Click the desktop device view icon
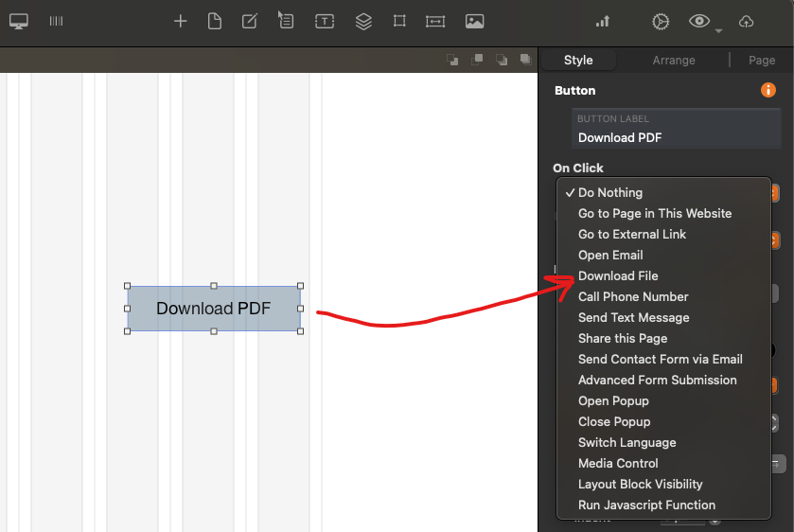Image resolution: width=794 pixels, height=532 pixels. (19, 21)
